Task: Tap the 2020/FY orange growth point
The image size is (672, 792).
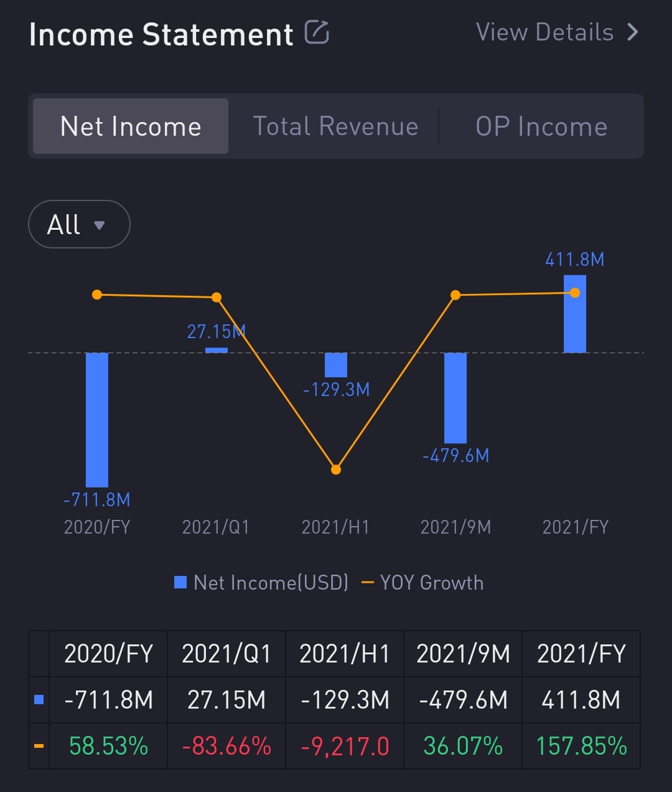Action: click(97, 295)
